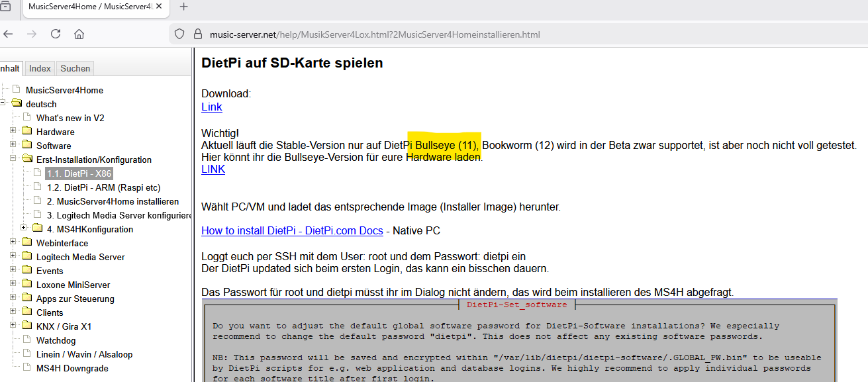Screen dimensions: 868x382
Task: Click the browser address bar
Action: (x=397, y=33)
